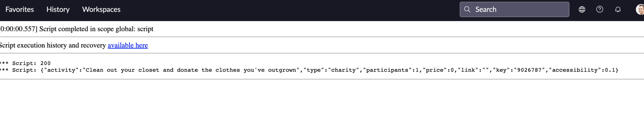Open the help question mark icon
This screenshot has height=130, width=644.
[x=600, y=9]
